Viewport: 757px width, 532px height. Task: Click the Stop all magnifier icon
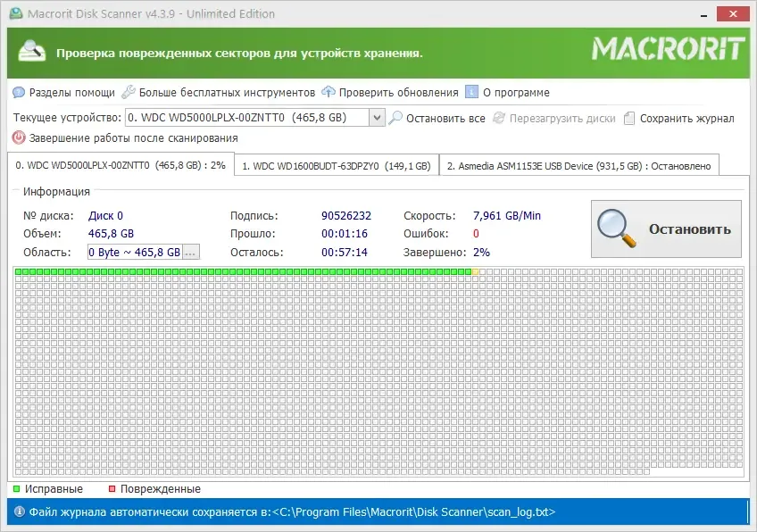click(x=395, y=118)
